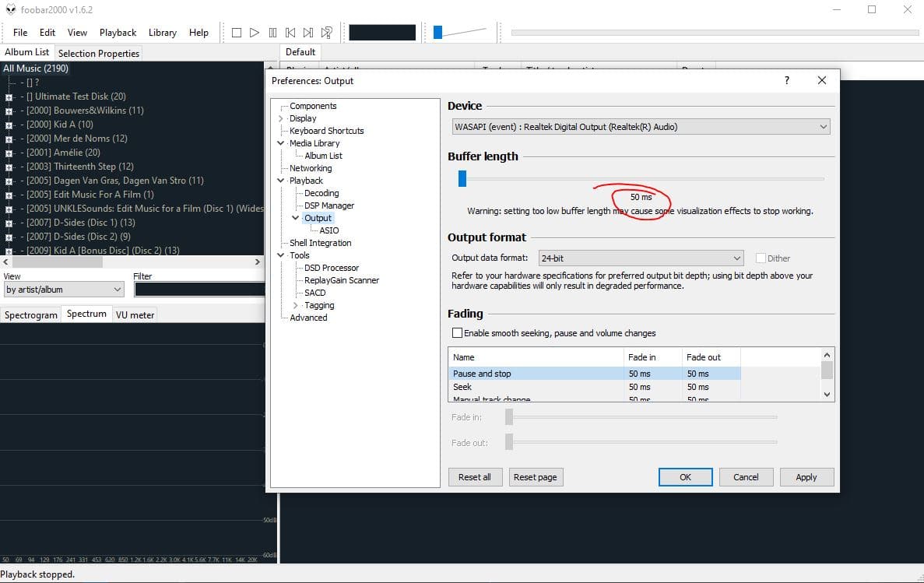The width and height of the screenshot is (924, 583).
Task: Expand the Thirteenth Step album node
Action: 9,167
